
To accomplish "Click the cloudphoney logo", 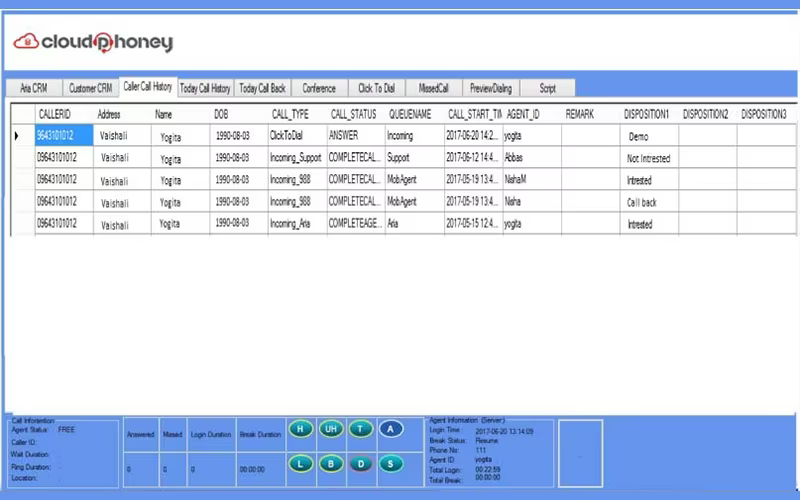I will (93, 42).
